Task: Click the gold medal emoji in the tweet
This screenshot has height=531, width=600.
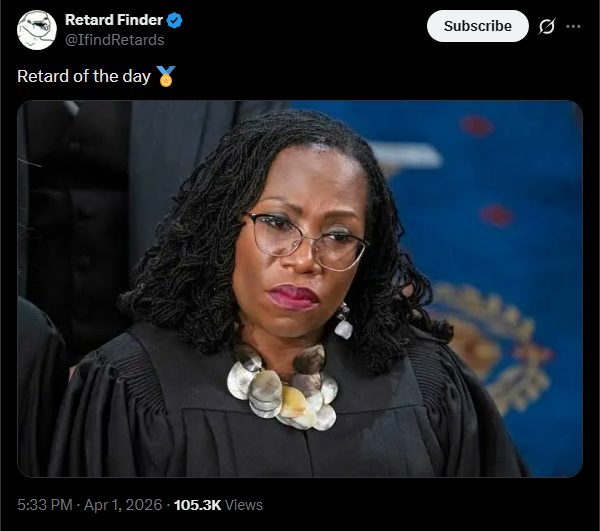Action: pyautogui.click(x=166, y=76)
